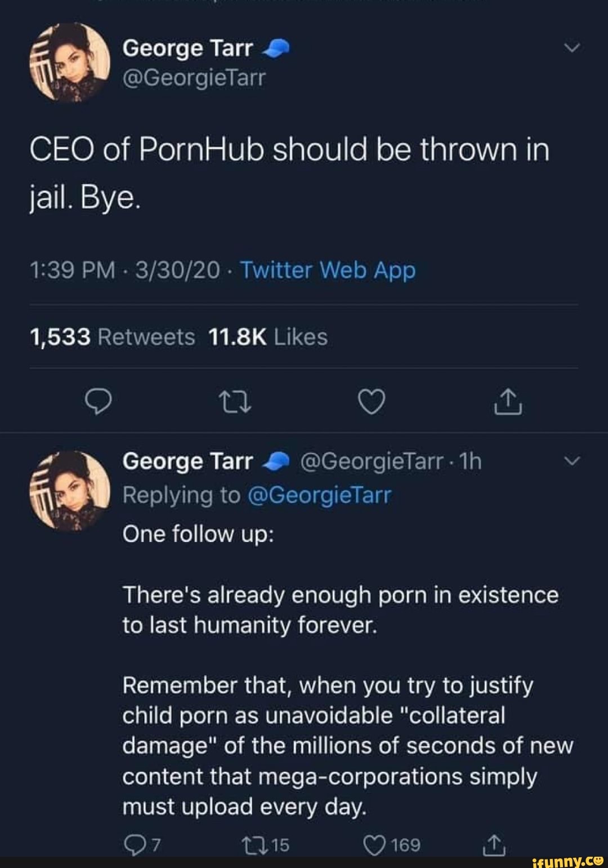Click the 1:39 PM 3/30/20 timestamp
The width and height of the screenshot is (608, 868).
click(x=124, y=270)
